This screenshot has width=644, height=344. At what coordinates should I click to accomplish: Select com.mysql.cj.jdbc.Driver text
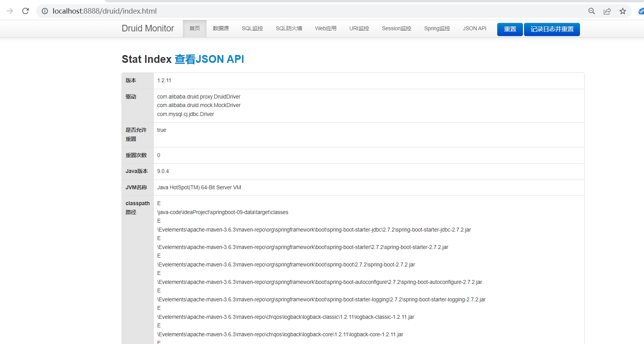coord(186,114)
